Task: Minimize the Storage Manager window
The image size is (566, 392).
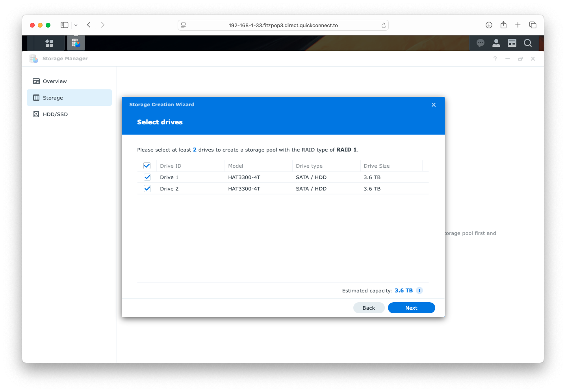Action: [508, 59]
